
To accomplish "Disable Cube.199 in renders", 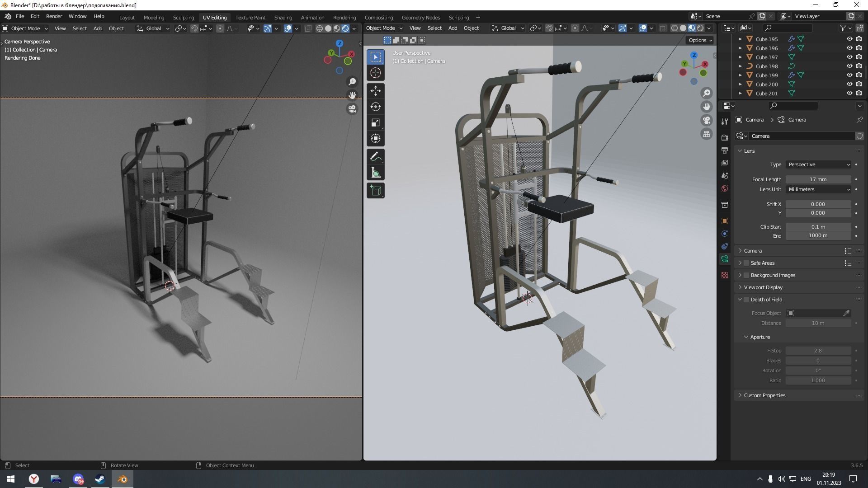I will point(859,75).
